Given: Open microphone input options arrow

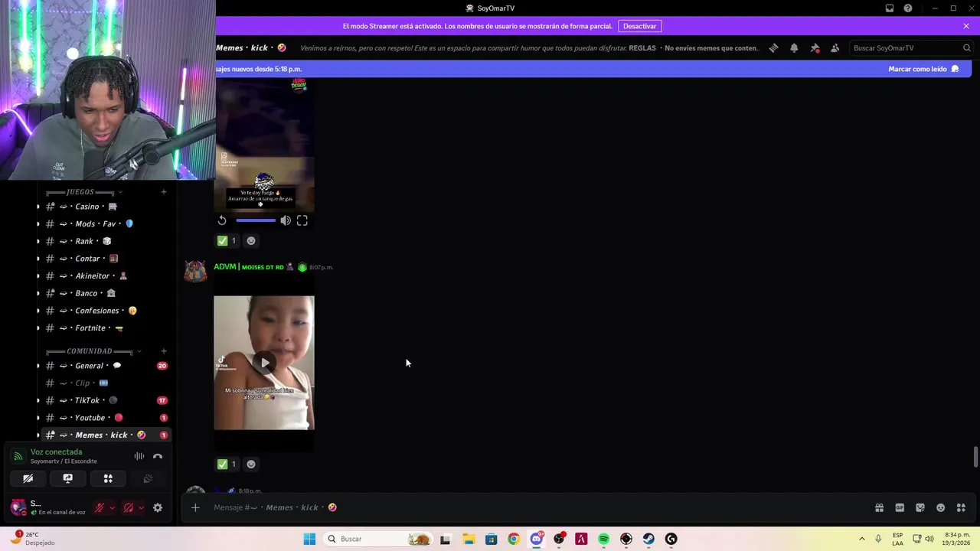Looking at the screenshot, I should click(x=112, y=507).
